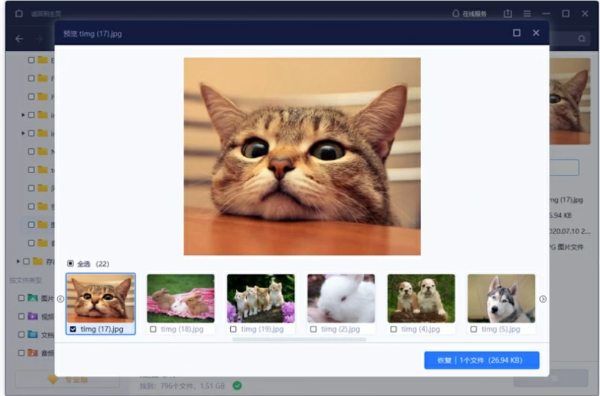Screen dimensions: 600x396
Task: Click the thumbnail strip horizontal scrollbar
Action: (299, 339)
